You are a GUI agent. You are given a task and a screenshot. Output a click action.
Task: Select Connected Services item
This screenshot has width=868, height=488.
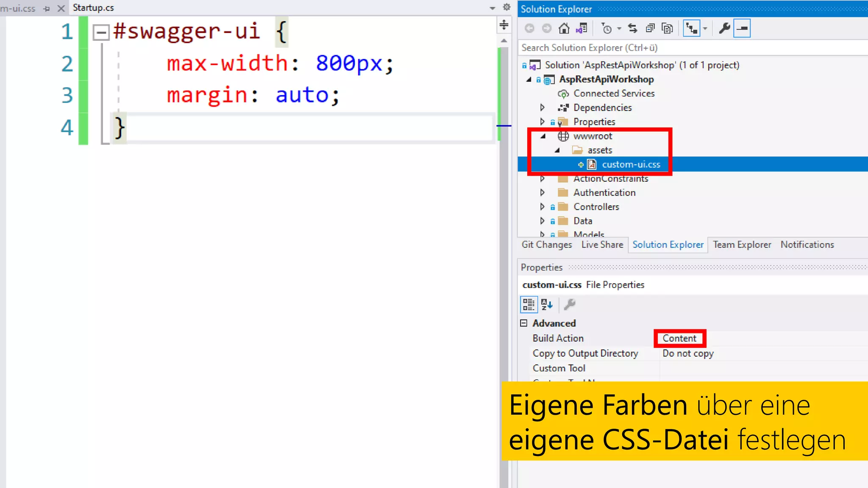tap(614, 94)
